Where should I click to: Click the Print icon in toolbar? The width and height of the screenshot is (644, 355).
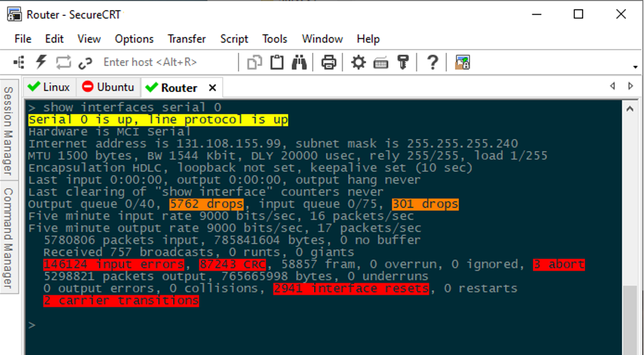(328, 62)
